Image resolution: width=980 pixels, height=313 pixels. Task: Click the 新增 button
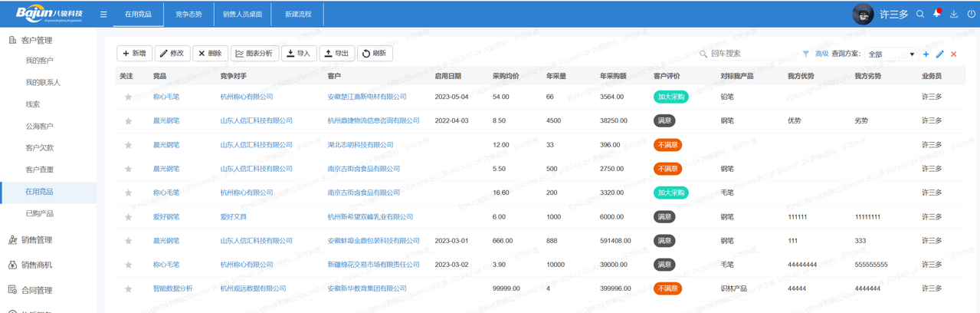point(134,54)
